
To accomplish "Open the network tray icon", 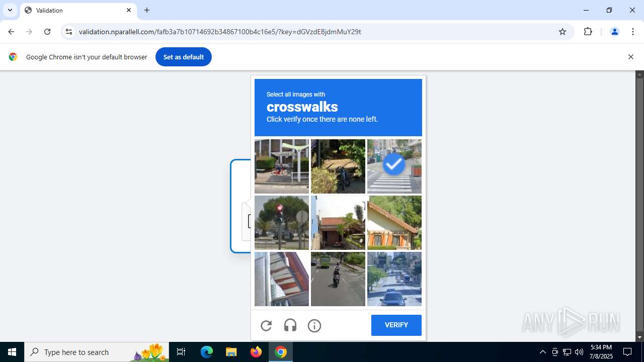I will (567, 352).
